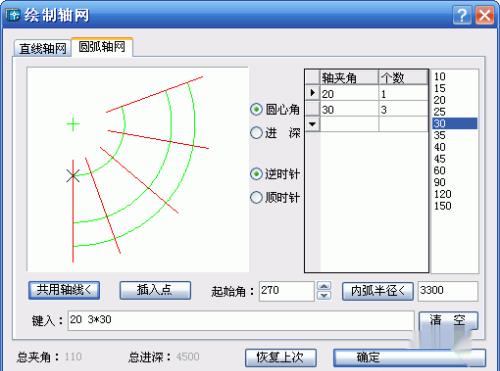Select the 圆心角 radio button
Image resolution: width=500 pixels, height=371 pixels.
tap(256, 109)
